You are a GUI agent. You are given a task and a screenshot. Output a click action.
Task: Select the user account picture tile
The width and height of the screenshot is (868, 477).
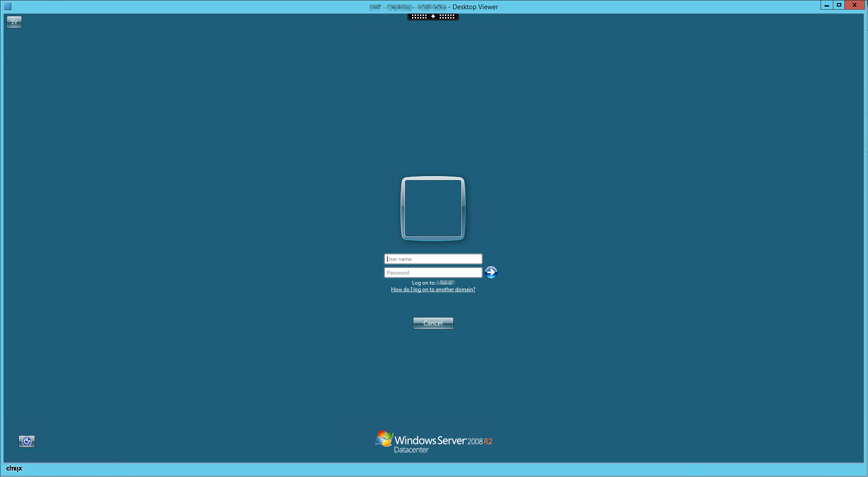(433, 208)
